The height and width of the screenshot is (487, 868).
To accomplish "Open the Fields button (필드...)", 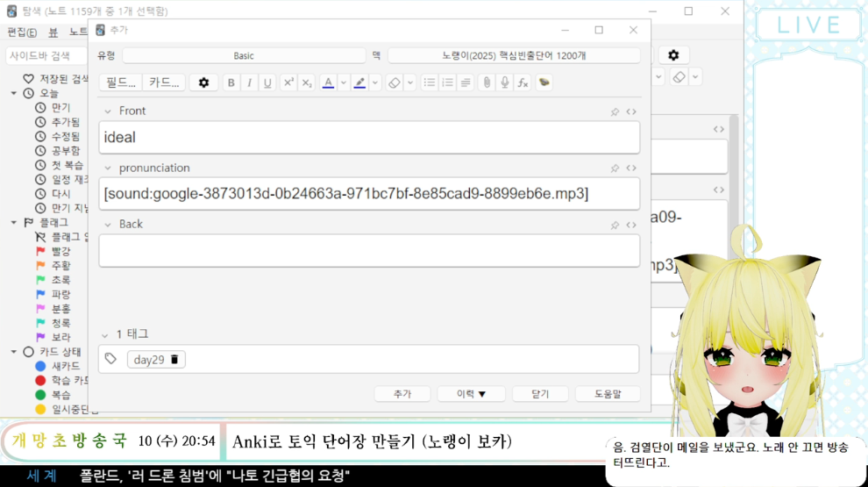I will (121, 82).
